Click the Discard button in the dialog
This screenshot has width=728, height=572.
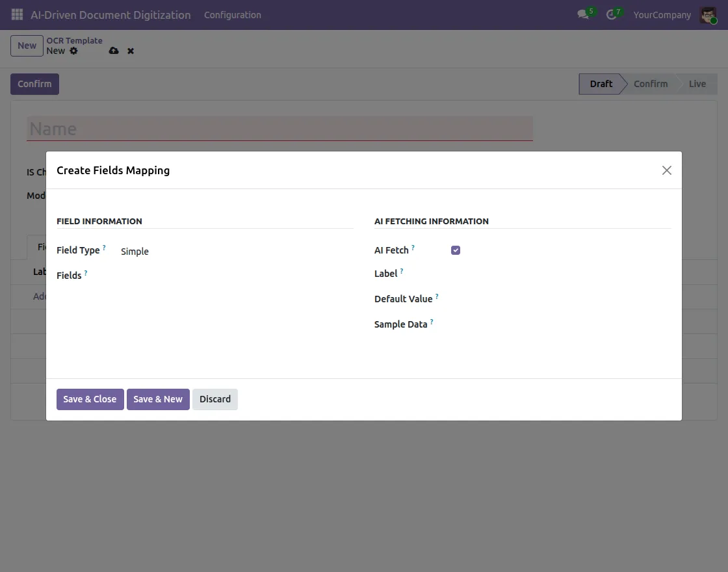215,399
